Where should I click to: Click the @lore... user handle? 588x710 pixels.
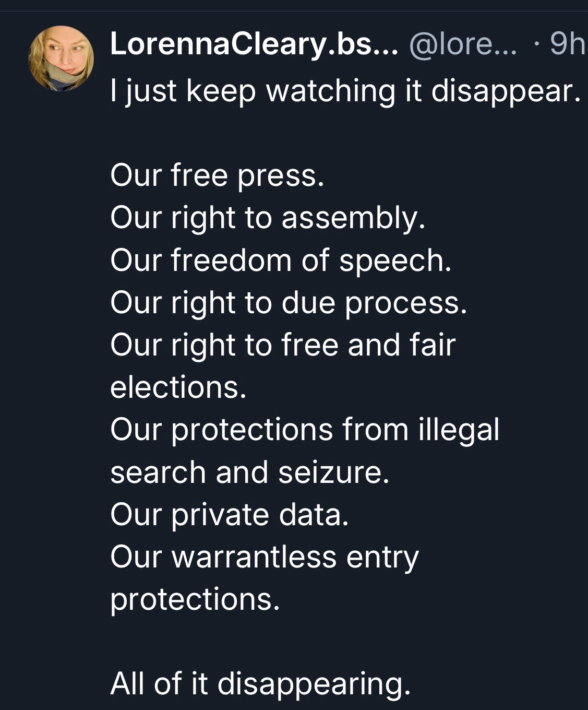click(x=463, y=45)
